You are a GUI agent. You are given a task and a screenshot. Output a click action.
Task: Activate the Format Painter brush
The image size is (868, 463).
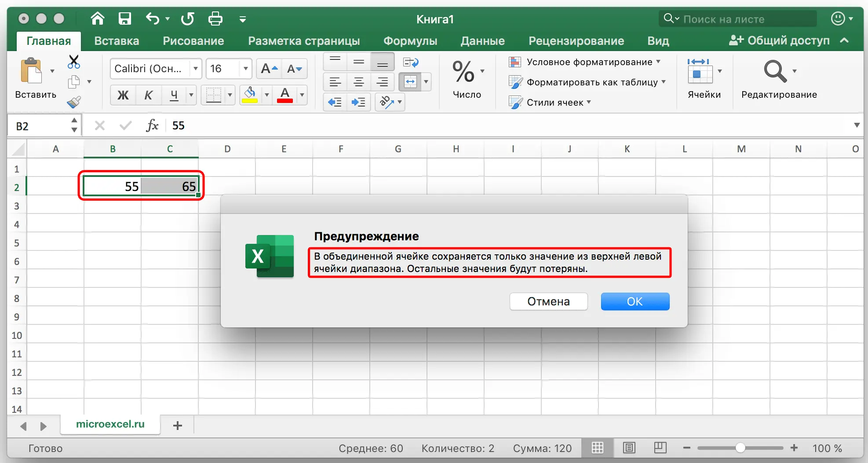74,102
